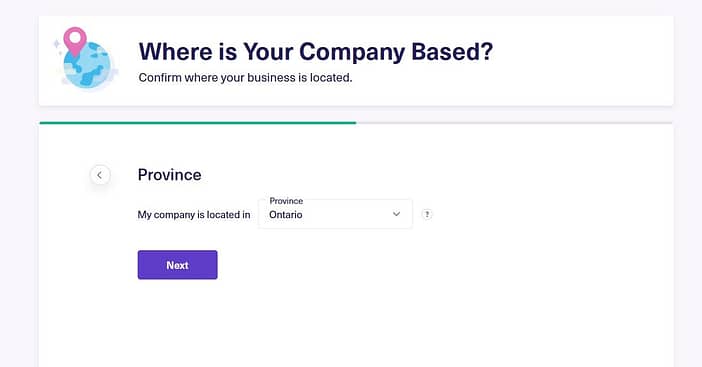Select the Ontario value in the dropdown
The height and width of the screenshot is (367, 702).
[286, 215]
